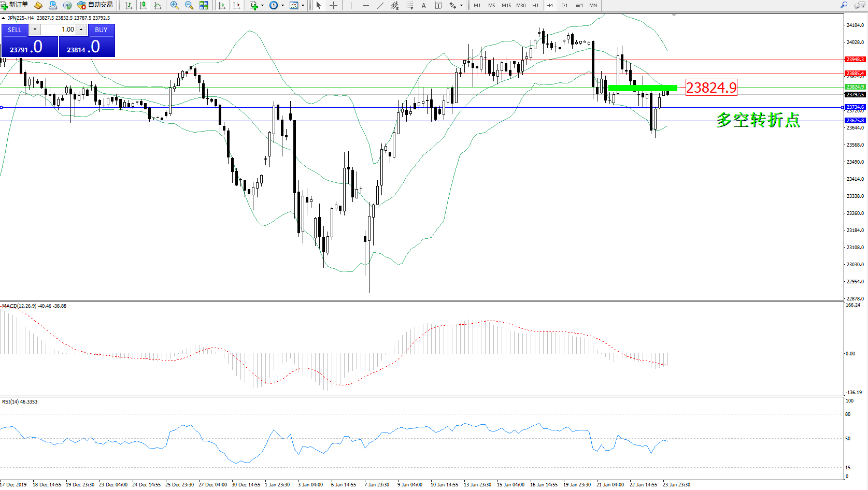Click the Zoom In magnifier icon
868x490 pixels.
(x=175, y=5)
